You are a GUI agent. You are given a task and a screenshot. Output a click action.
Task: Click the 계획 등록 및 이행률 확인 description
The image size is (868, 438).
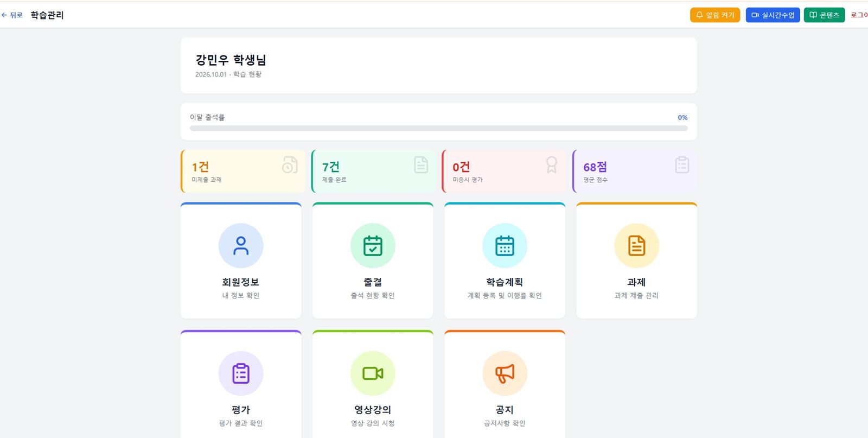(x=505, y=295)
